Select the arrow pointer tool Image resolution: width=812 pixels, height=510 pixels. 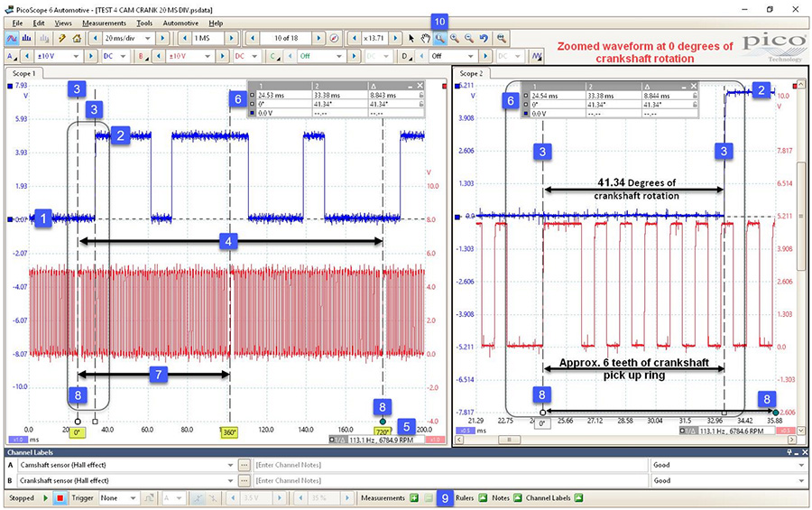click(411, 38)
